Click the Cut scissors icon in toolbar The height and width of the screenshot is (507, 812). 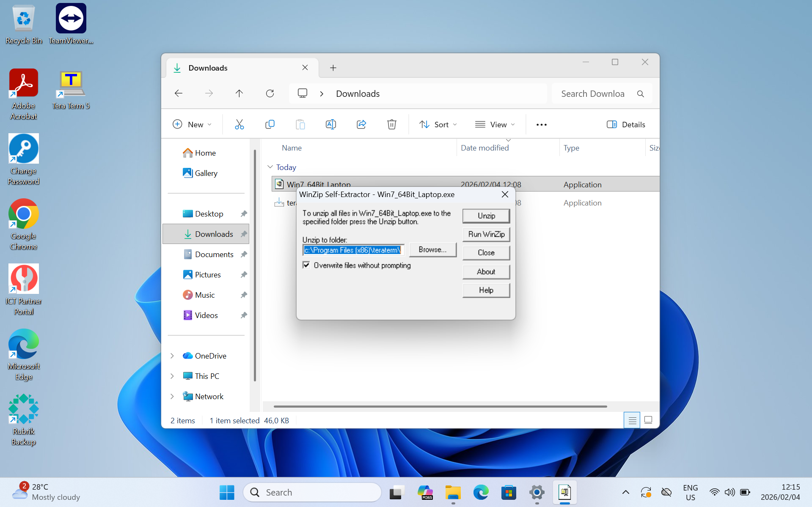tap(239, 124)
